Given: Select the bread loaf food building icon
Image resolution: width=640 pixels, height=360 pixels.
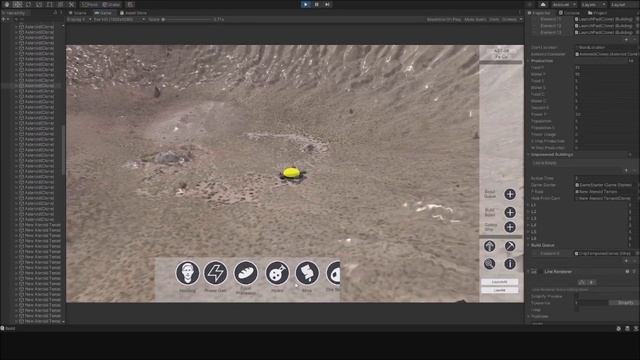Looking at the screenshot, I should point(246,273).
